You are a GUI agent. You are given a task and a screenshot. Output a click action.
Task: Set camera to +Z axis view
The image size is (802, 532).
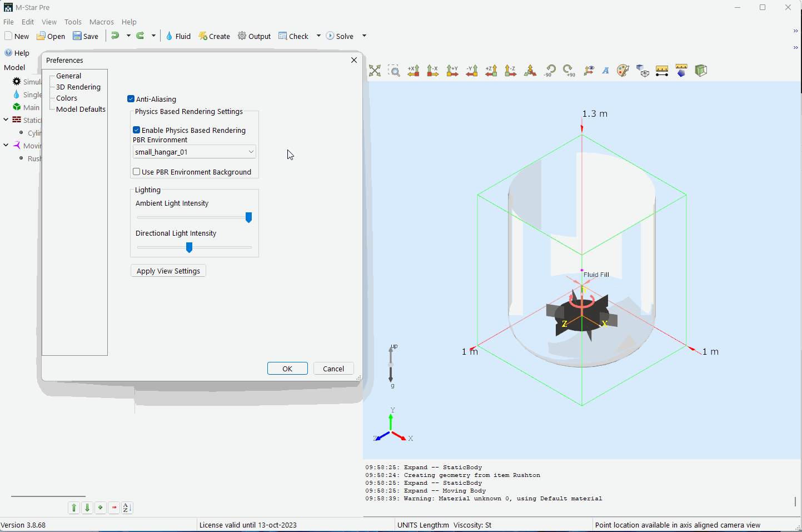click(491, 71)
